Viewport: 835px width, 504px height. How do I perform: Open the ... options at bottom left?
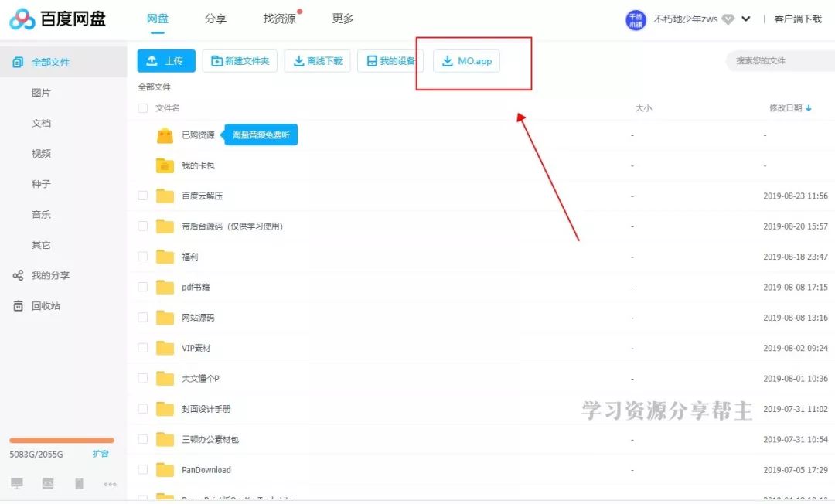tap(111, 483)
